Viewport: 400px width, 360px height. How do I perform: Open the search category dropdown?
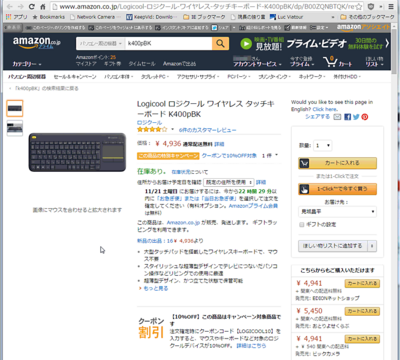(100, 43)
